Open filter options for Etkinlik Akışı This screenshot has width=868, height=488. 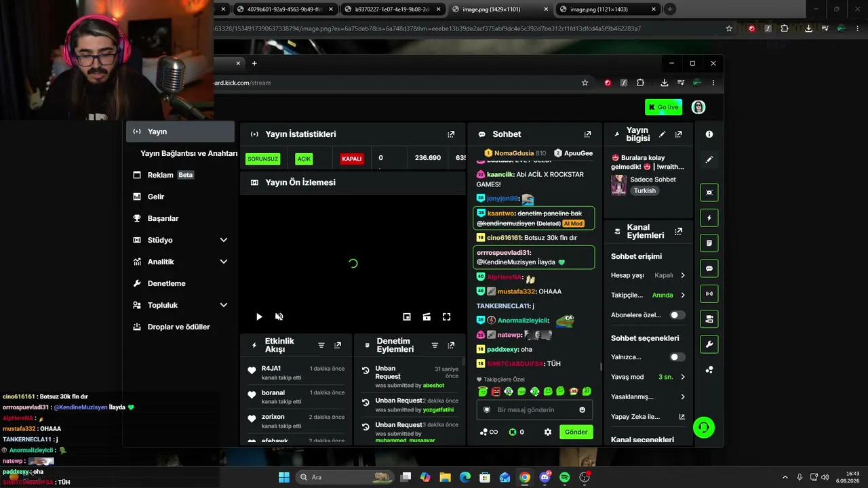321,345
